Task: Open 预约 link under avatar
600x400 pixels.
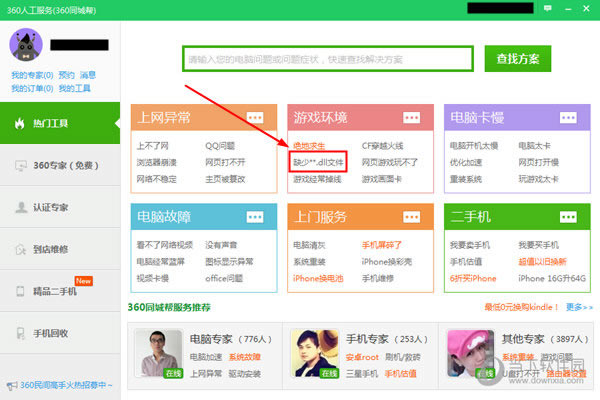Action: click(67, 75)
